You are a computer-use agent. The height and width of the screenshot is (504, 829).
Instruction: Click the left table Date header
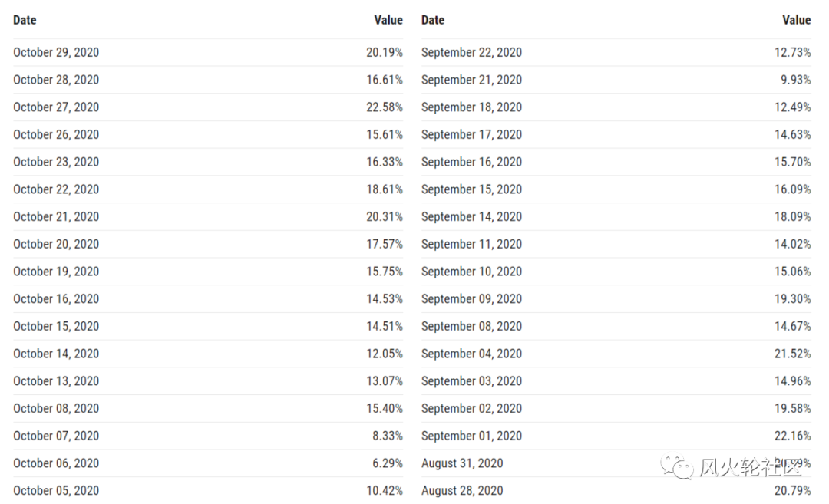tap(25, 20)
